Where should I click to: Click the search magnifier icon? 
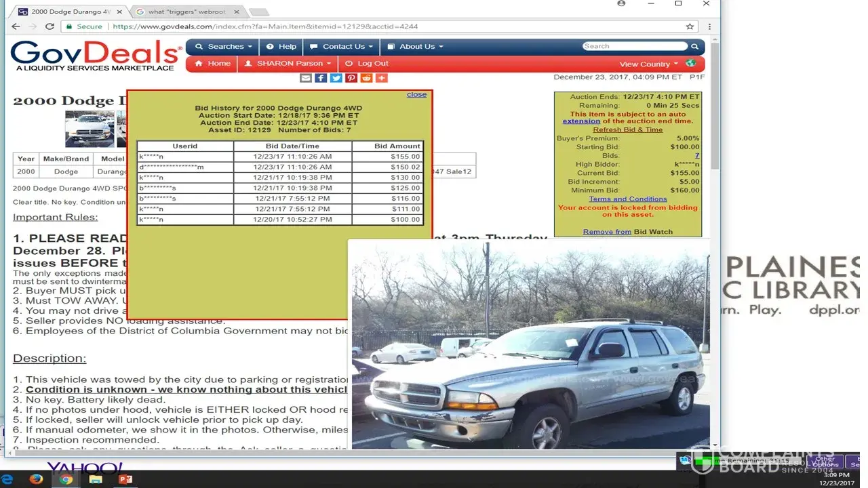[694, 47]
